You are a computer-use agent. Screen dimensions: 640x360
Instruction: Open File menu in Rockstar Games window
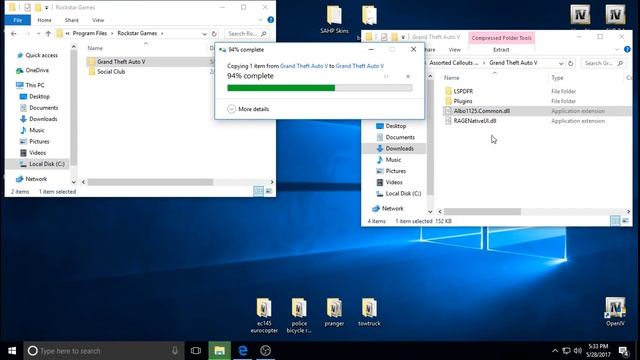coord(18,20)
